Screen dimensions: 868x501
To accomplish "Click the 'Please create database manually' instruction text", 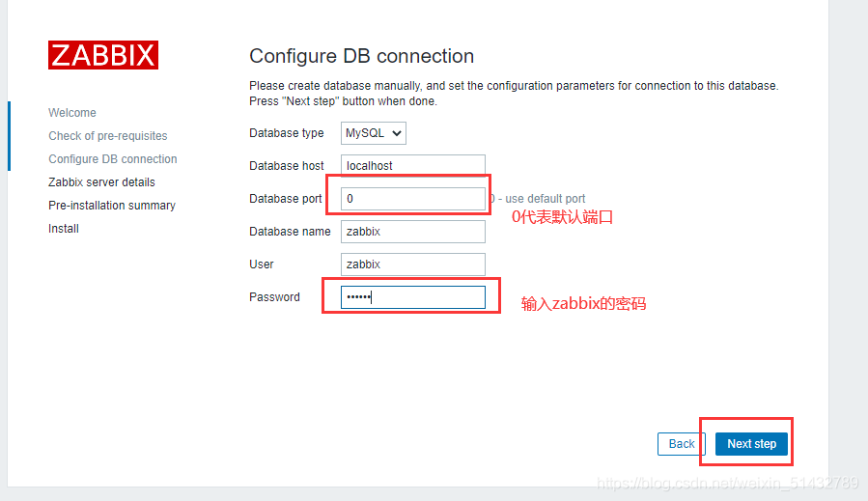I will 514,94.
